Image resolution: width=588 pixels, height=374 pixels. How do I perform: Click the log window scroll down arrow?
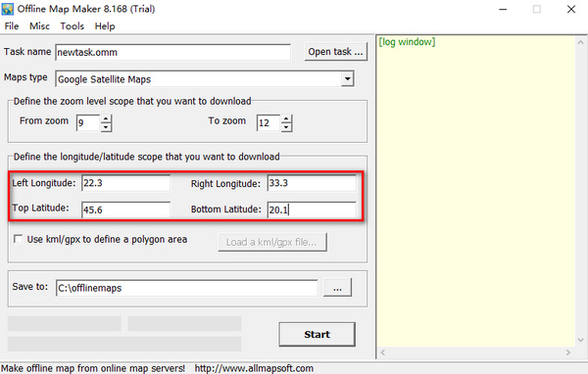[581, 341]
